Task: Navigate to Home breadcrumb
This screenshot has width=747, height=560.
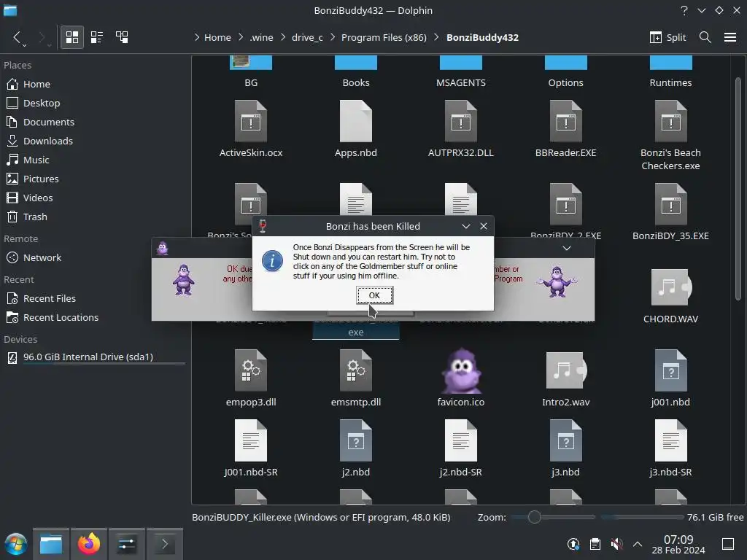Action: (x=217, y=37)
